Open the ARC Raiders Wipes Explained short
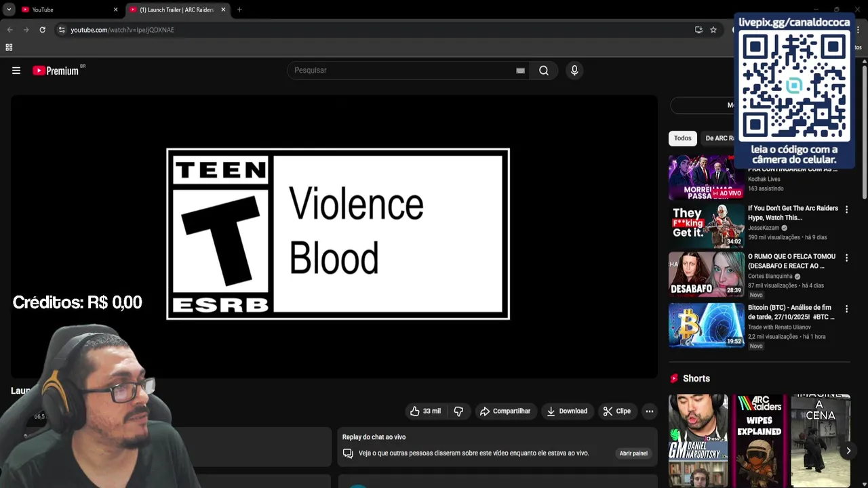The width and height of the screenshot is (868, 488). point(759,441)
